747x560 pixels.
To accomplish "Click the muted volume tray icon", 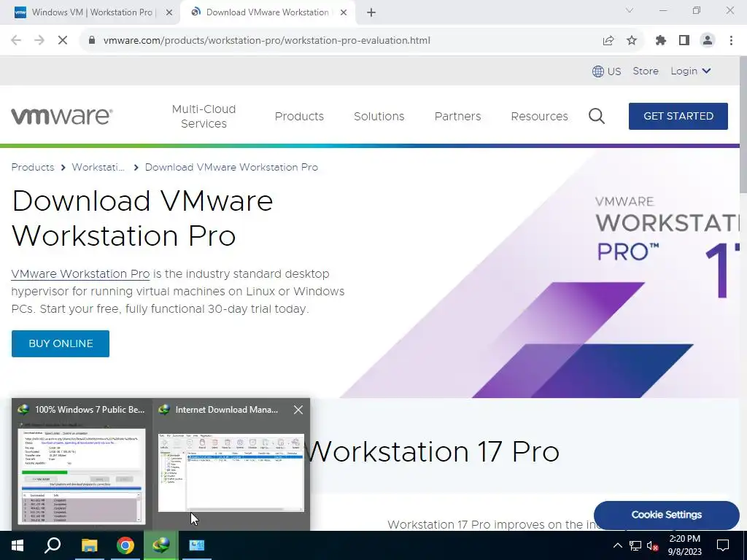I will click(x=653, y=545).
